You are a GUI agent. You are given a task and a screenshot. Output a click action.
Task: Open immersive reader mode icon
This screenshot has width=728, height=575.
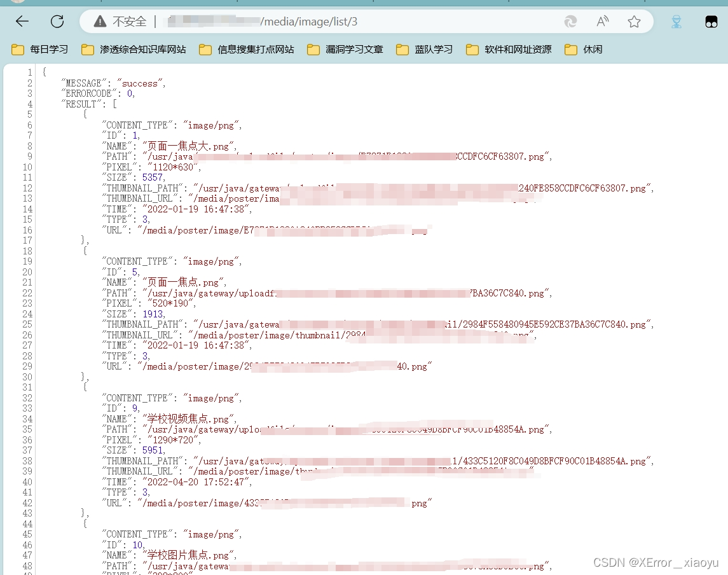coord(570,21)
